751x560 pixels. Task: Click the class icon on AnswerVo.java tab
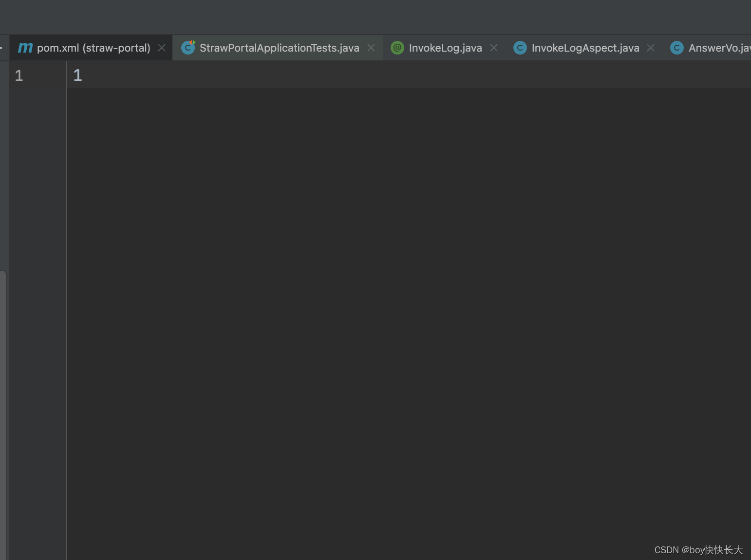pyautogui.click(x=677, y=48)
